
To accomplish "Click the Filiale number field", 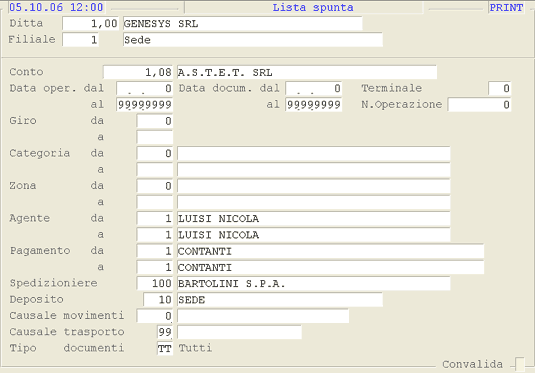I will coord(81,40).
